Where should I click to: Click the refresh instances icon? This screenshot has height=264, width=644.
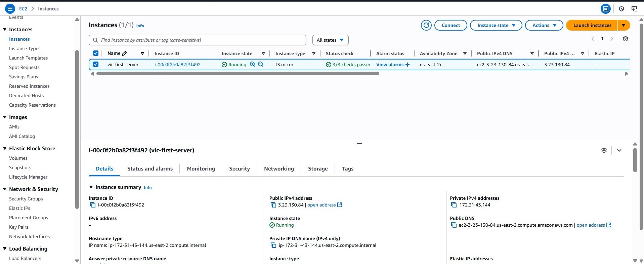point(426,25)
